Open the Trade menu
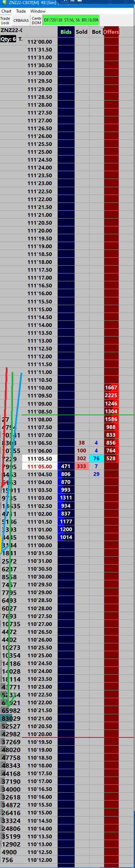135x868 pixels. coord(21,11)
